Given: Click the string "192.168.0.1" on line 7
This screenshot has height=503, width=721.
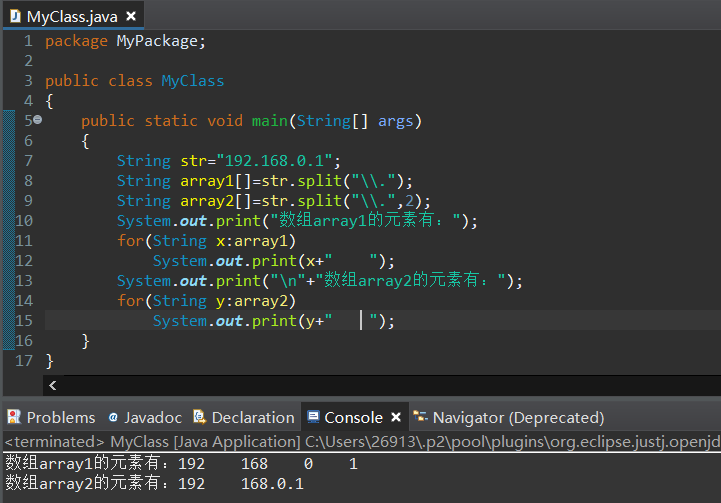Looking at the screenshot, I should 275,161.
